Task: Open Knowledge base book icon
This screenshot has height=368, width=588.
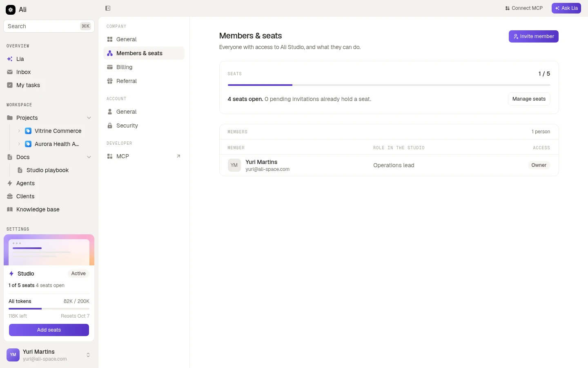Action: 10,209
